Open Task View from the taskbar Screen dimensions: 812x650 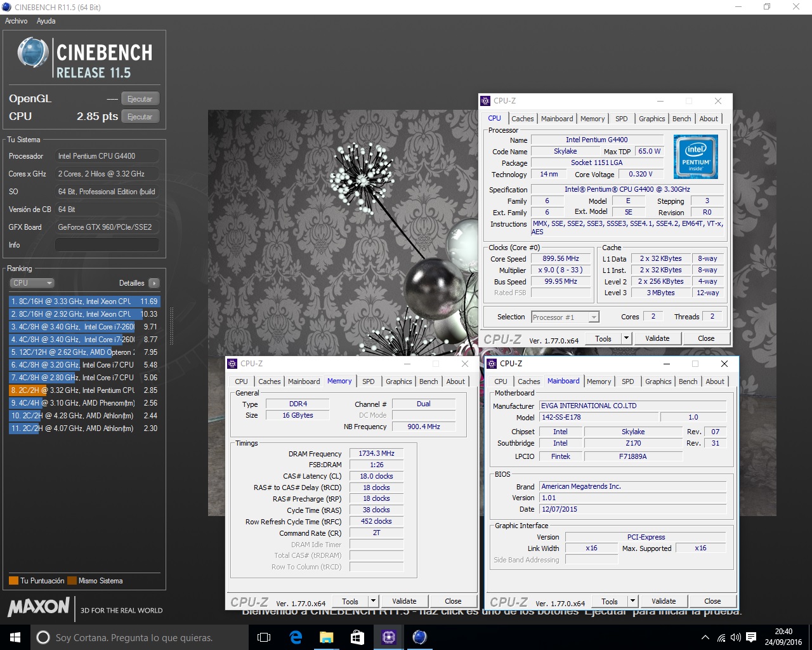(264, 637)
